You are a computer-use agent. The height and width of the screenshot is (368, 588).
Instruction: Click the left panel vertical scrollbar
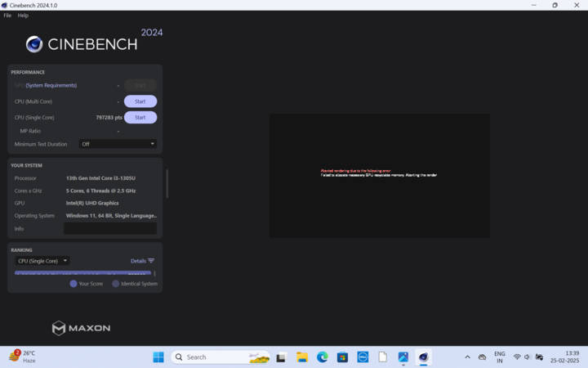tap(167, 184)
